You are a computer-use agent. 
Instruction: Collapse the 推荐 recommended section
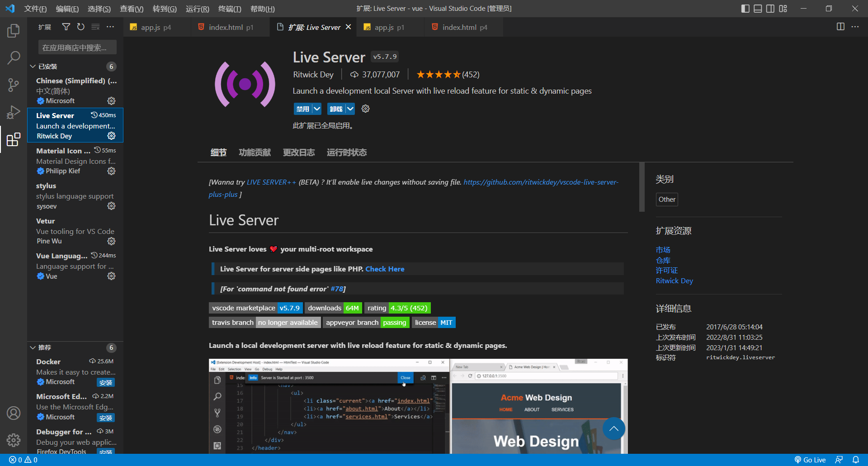[33, 347]
